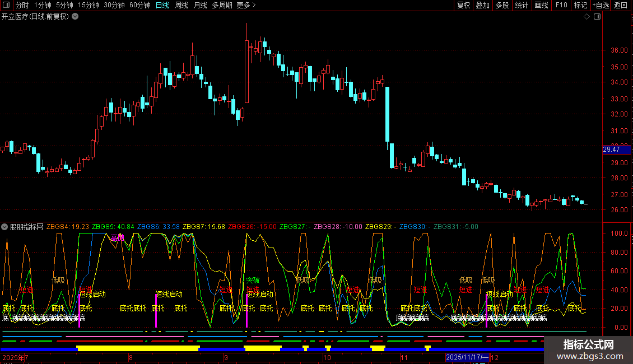Click the ZBGS5: 40.84 indicator value
This screenshot has height=364, width=633.
click(113, 227)
